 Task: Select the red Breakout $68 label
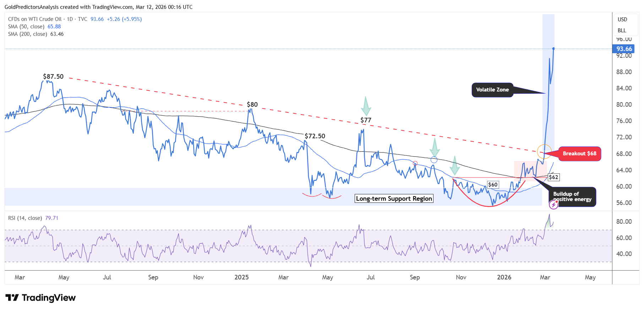579,154
